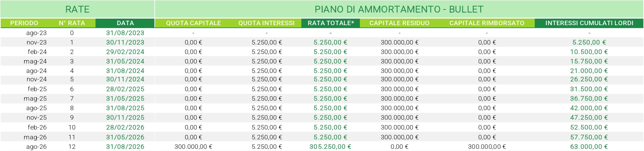Click the period cell ago-26
Viewport: 644px width, 151px height.
36,147
